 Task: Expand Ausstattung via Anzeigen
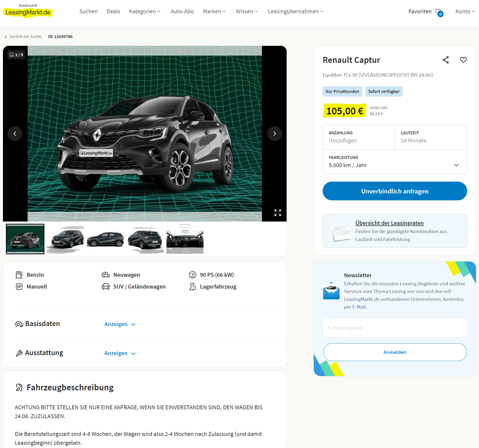[x=120, y=353]
